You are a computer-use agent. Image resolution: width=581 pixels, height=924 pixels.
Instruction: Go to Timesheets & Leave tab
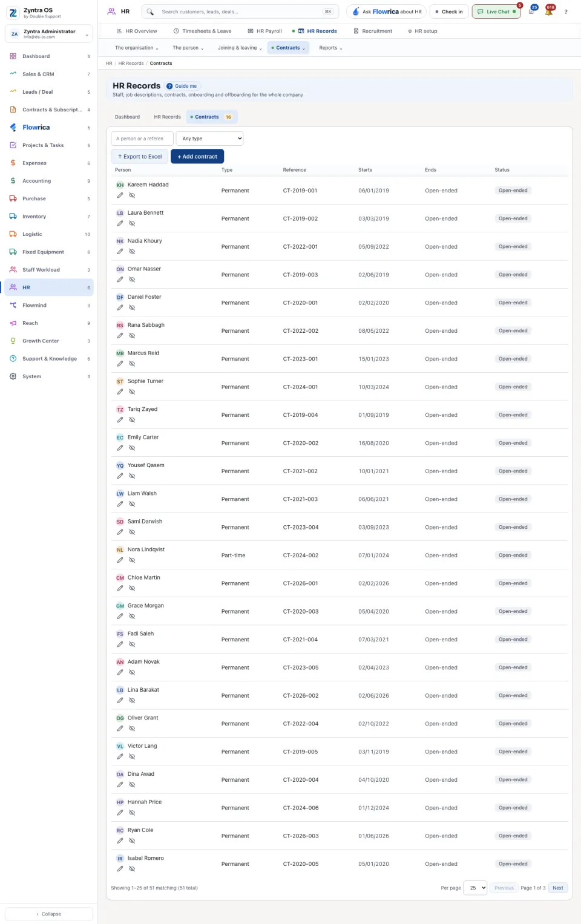point(202,31)
